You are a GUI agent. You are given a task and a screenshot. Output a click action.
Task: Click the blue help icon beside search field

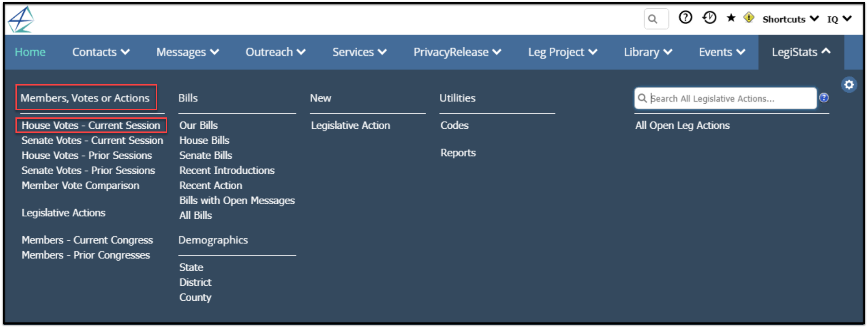(823, 98)
